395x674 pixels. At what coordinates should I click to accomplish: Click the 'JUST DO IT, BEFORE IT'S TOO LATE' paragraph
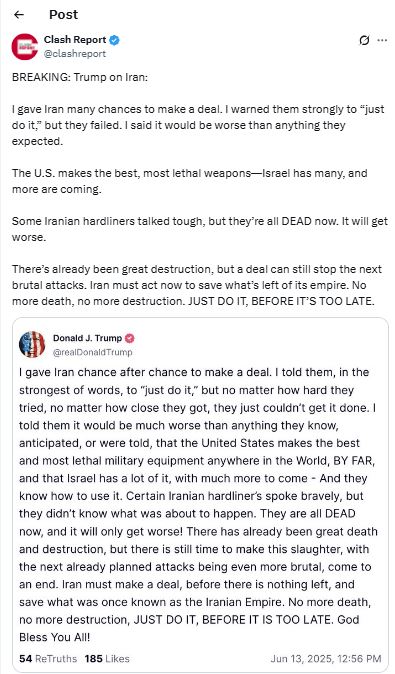pos(197,285)
